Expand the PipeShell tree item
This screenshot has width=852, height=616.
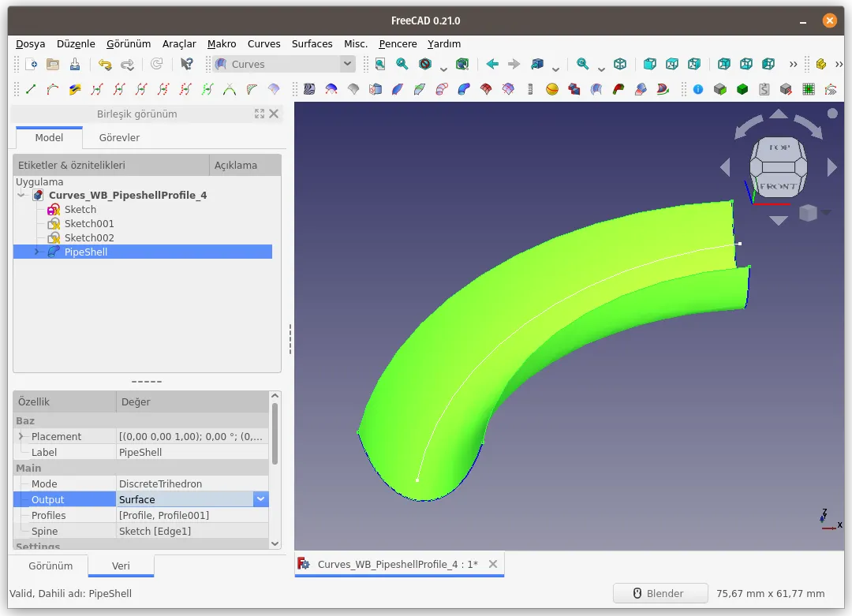(37, 252)
